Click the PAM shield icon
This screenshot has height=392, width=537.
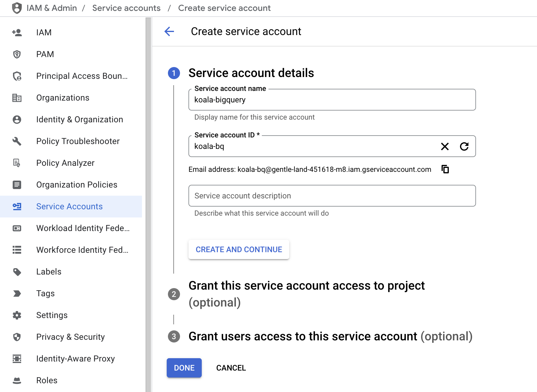pyautogui.click(x=17, y=54)
